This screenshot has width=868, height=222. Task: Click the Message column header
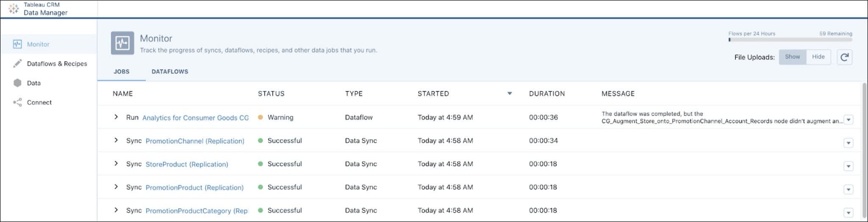click(x=618, y=93)
